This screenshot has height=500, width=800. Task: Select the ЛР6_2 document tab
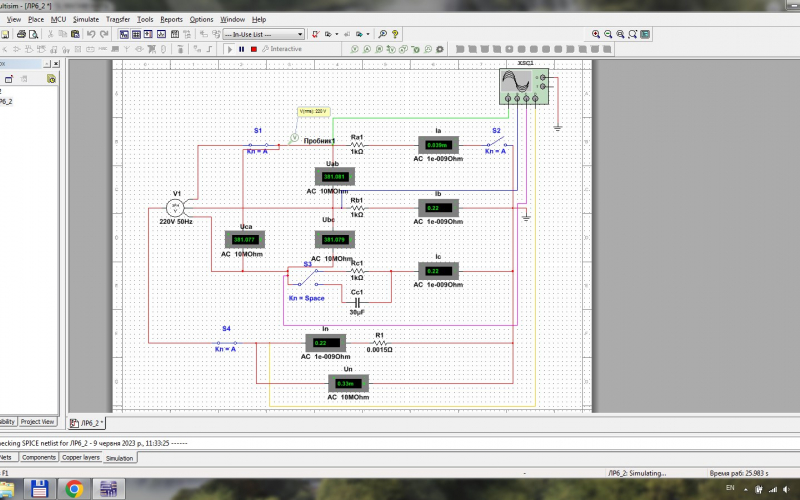click(x=87, y=423)
